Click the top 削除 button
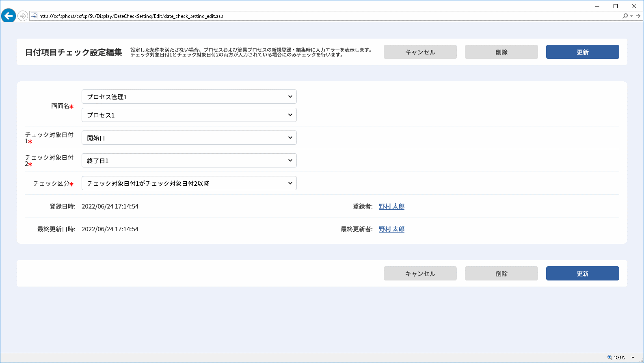Screen dimensions: 644x363 coord(501,52)
